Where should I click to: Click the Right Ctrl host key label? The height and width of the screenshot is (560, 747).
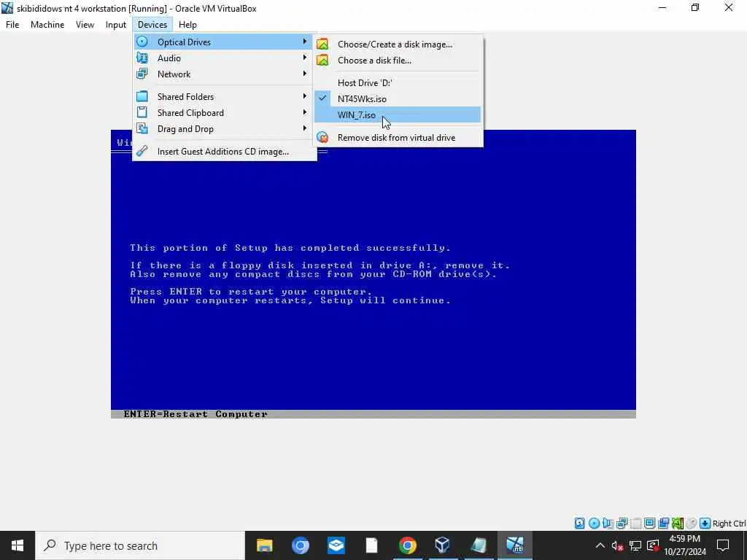tap(729, 524)
